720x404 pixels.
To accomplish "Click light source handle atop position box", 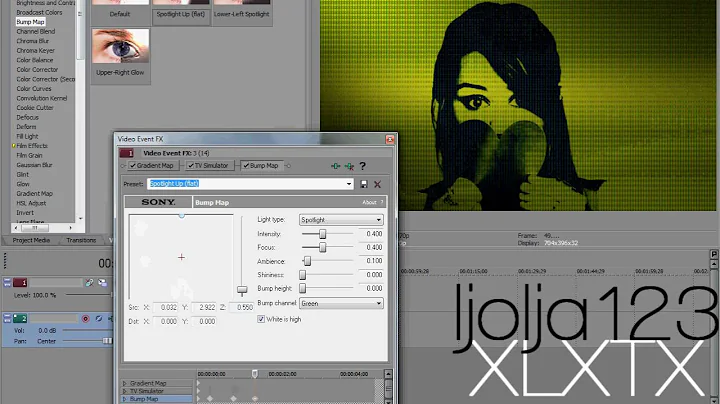I will coord(182,215).
